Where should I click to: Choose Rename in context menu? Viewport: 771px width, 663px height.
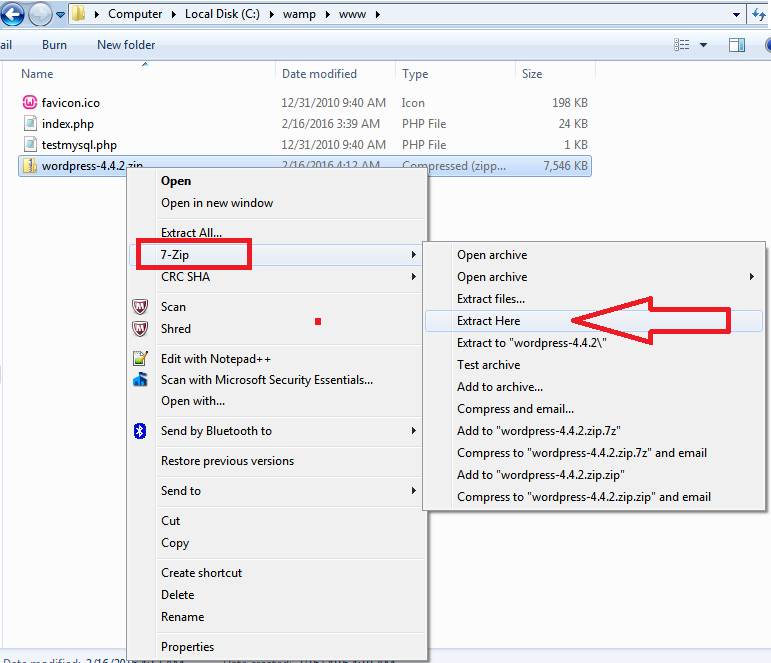(x=277, y=617)
